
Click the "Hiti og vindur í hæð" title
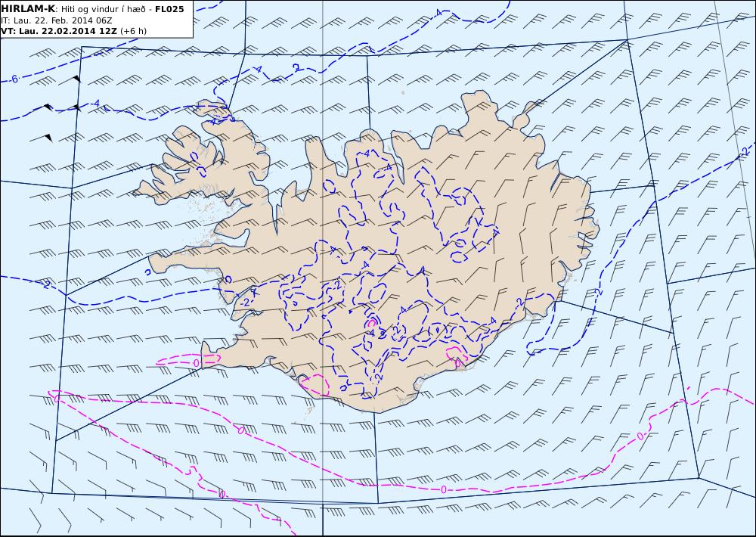tap(104, 10)
